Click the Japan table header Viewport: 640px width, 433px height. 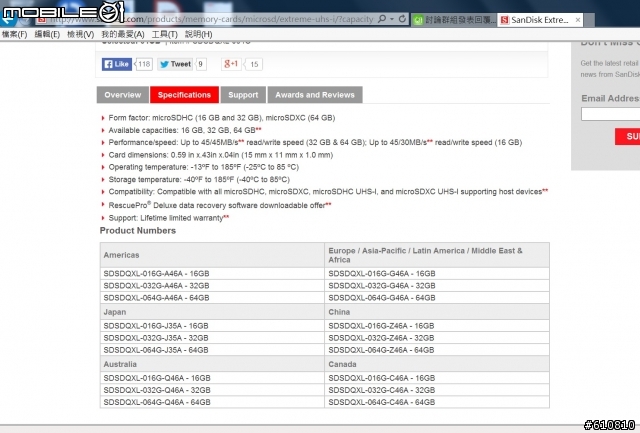[x=212, y=312]
